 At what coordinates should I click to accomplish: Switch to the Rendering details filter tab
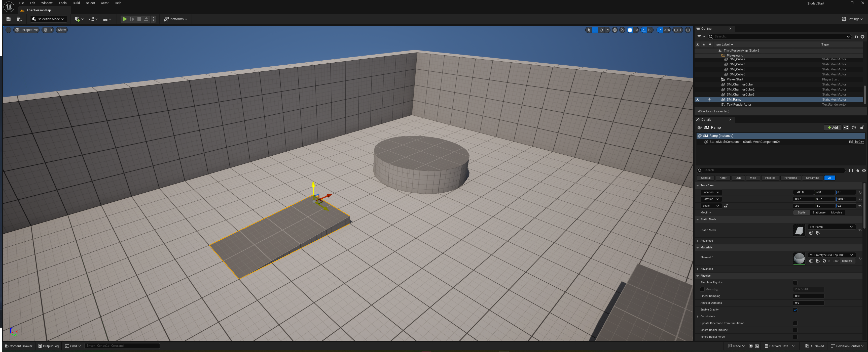790,178
